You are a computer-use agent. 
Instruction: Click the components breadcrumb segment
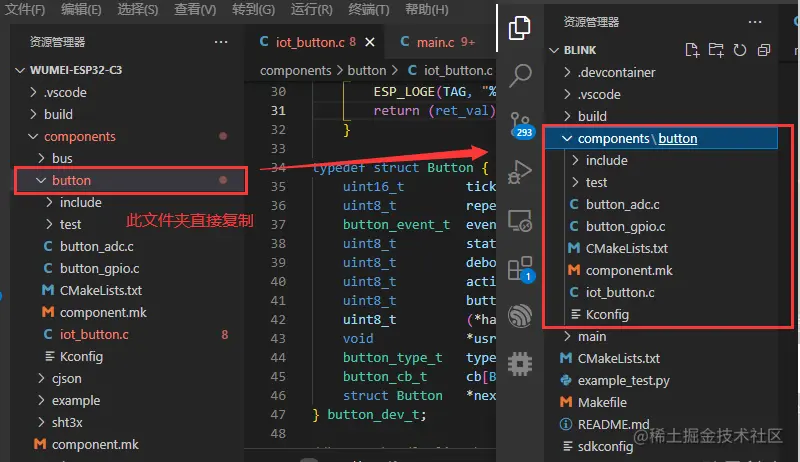[x=295, y=70]
